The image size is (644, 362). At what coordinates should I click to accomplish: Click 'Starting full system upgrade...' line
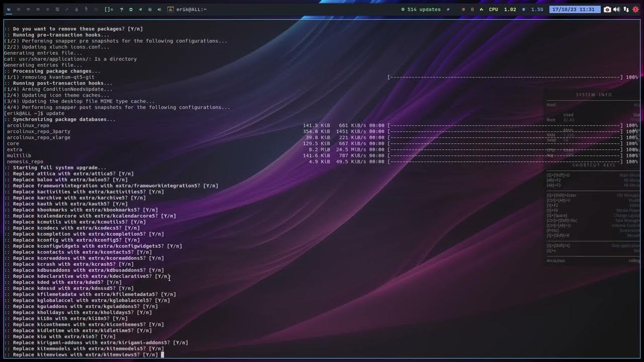tap(55, 167)
